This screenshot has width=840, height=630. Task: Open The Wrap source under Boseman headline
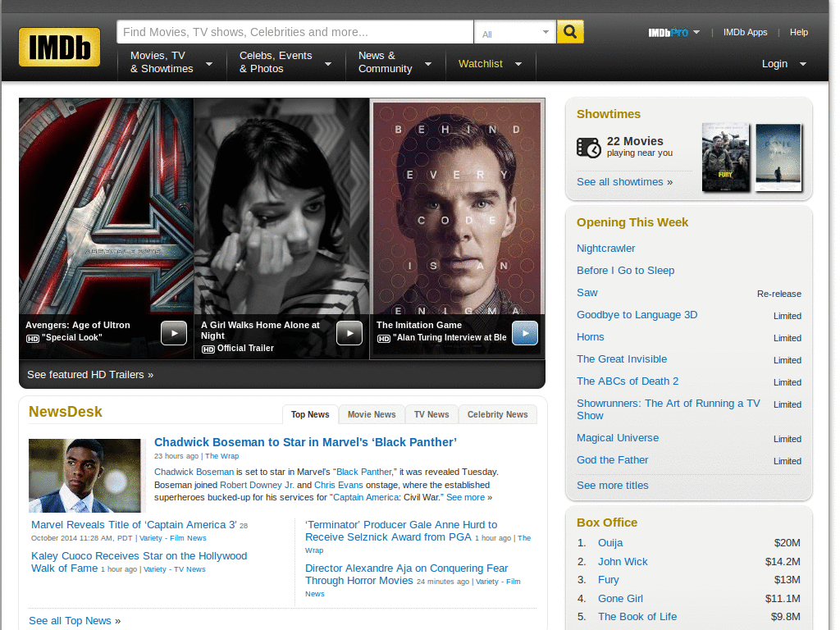click(221, 456)
